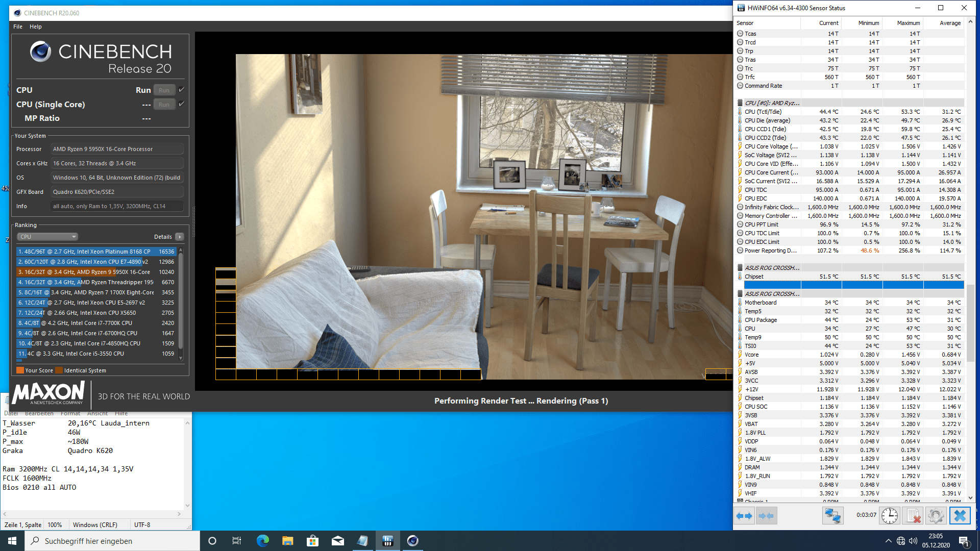Open the Help menu in Cinebench
The height and width of the screenshot is (551, 980).
pyautogui.click(x=36, y=27)
